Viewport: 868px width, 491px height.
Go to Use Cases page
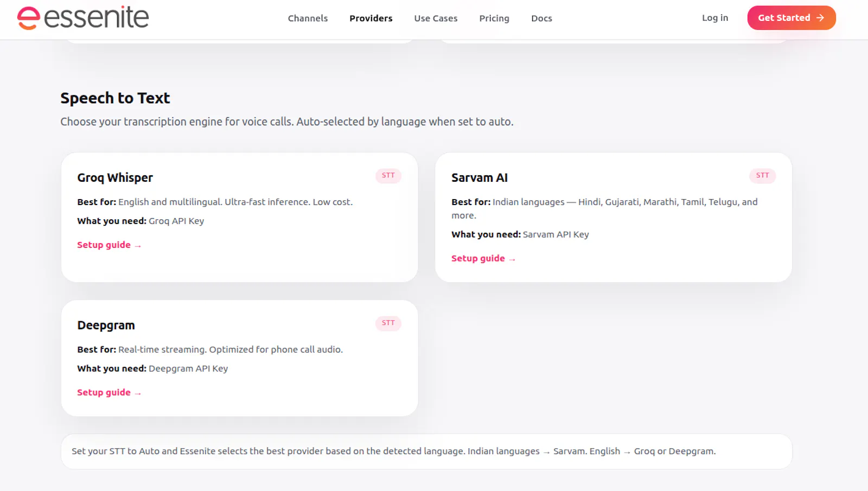point(436,18)
